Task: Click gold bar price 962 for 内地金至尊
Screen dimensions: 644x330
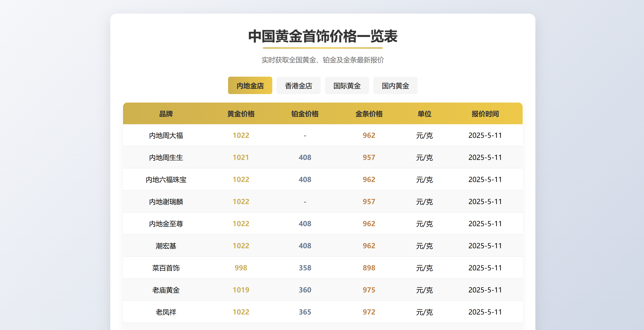Action: tap(369, 224)
